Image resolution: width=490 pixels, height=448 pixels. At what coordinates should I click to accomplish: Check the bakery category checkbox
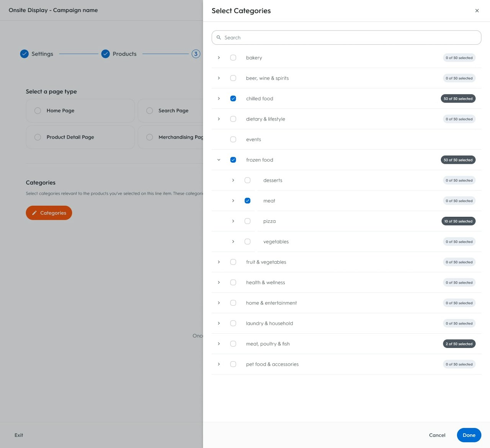233,58
